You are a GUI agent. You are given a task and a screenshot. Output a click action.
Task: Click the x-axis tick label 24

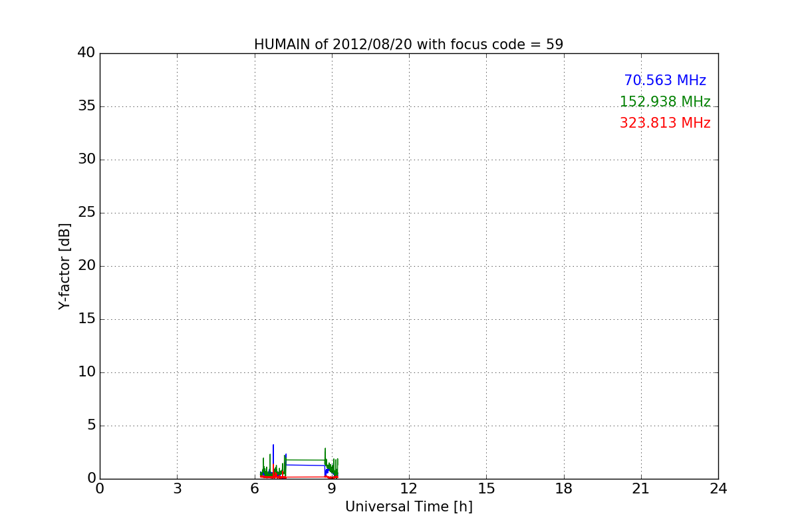718,488
